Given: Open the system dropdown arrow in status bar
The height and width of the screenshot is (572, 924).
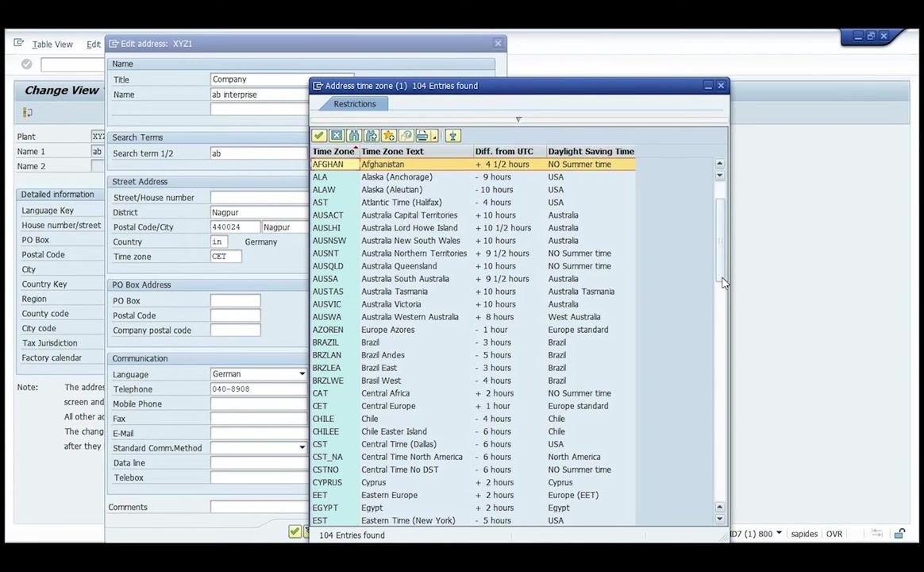Looking at the screenshot, I should tap(779, 533).
